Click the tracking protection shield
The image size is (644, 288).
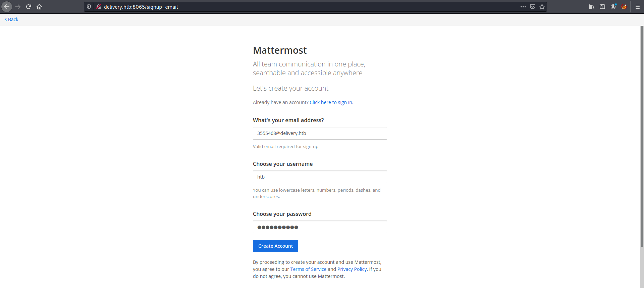click(x=88, y=7)
